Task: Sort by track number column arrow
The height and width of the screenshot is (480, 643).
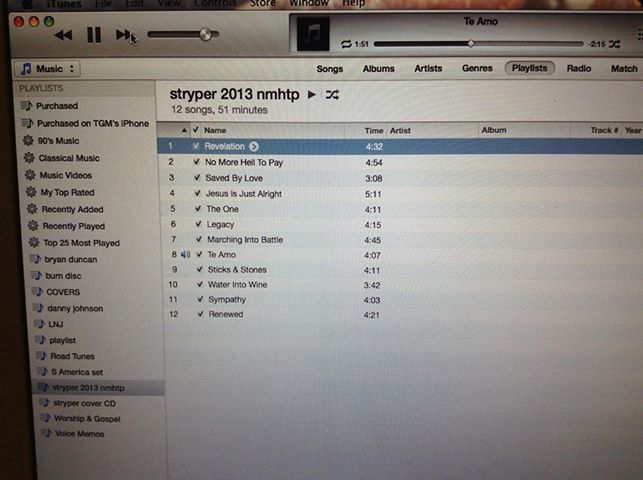Action: (185, 130)
